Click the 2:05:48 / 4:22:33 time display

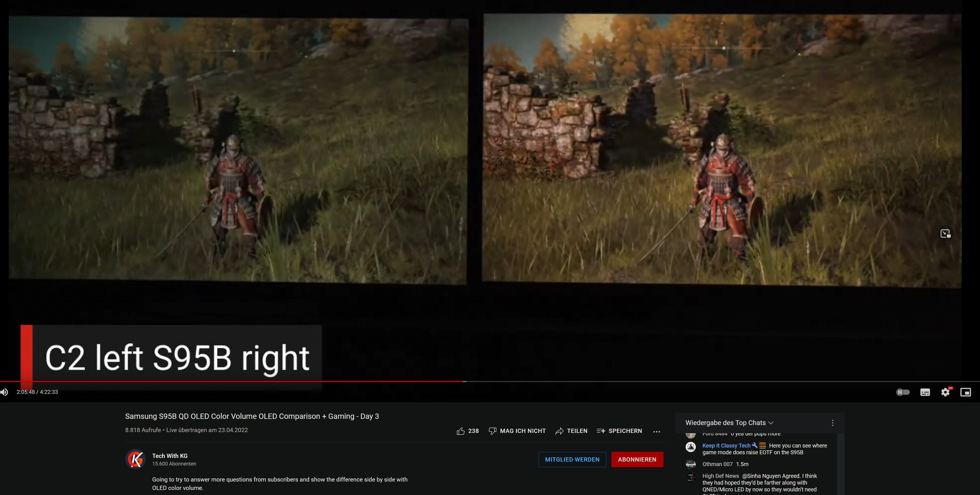click(37, 392)
